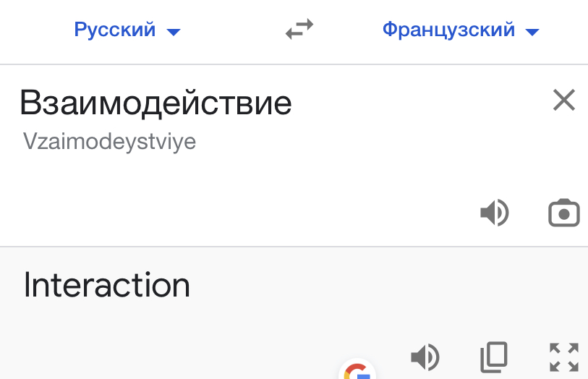Play audio of the French translation

tap(425, 357)
